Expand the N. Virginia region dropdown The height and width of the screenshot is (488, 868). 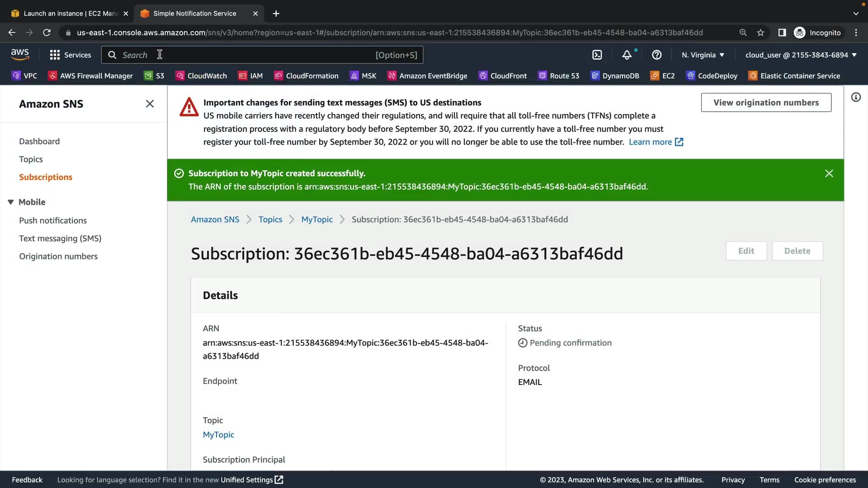pos(703,55)
